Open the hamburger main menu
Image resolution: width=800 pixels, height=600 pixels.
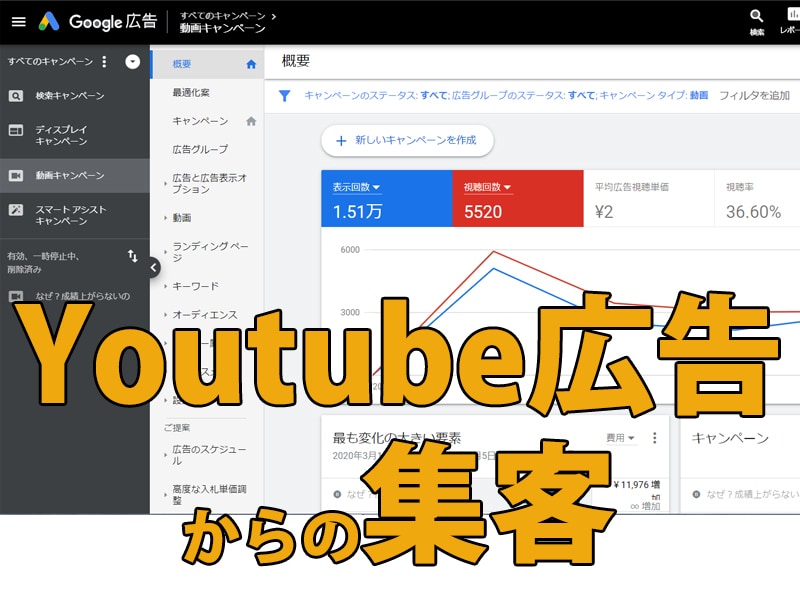[18, 21]
